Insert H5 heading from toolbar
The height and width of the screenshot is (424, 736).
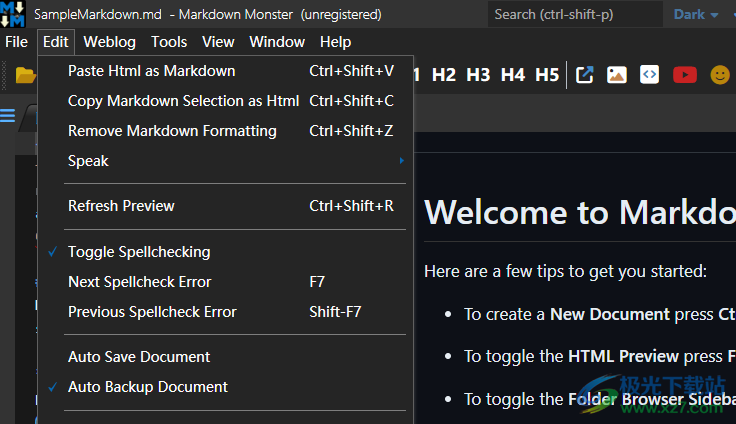(547, 75)
